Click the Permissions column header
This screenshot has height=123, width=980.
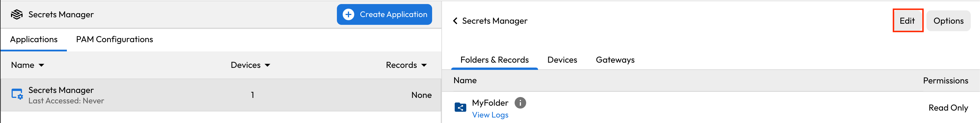click(x=945, y=81)
